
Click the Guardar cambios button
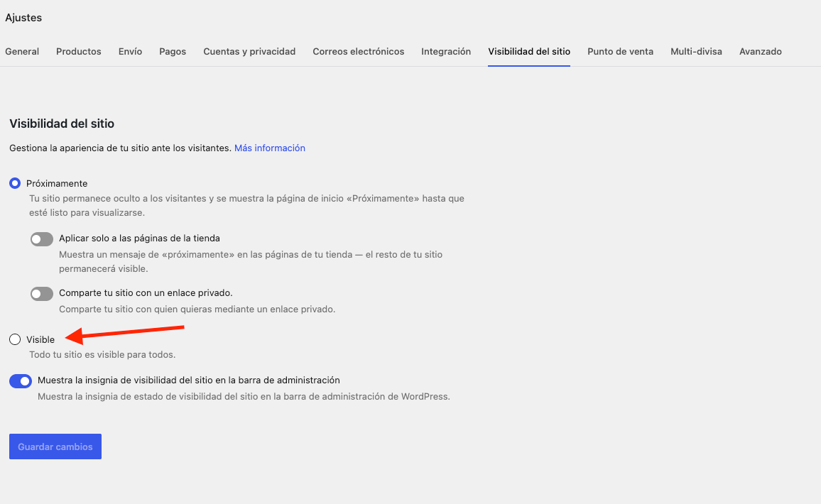[55, 447]
